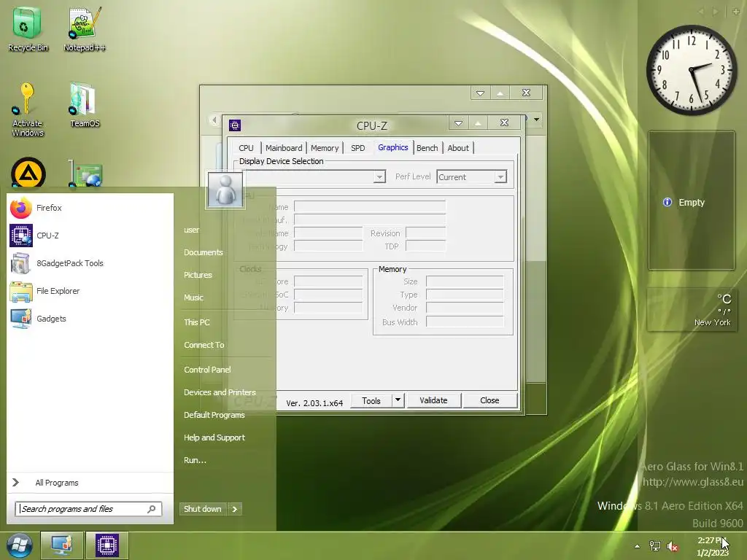This screenshot has width=747, height=560.
Task: Open This PC from Start menu
Action: (x=197, y=322)
